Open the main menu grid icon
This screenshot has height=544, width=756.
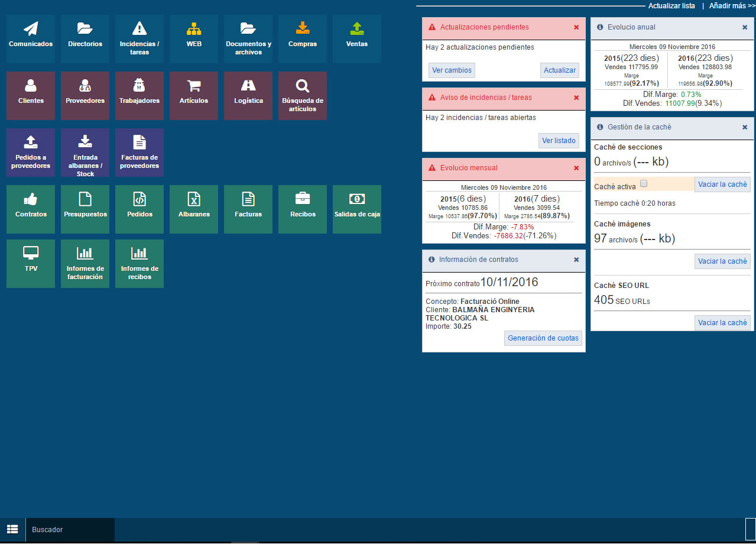(12, 529)
